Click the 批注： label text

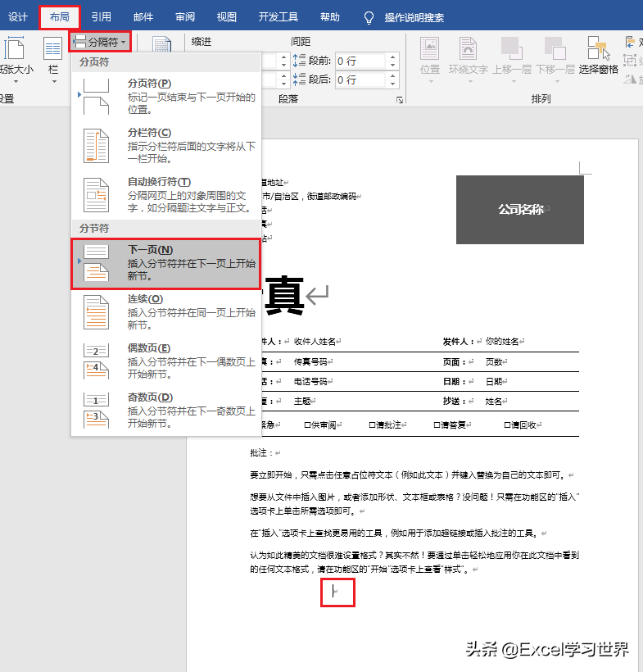coord(262,453)
